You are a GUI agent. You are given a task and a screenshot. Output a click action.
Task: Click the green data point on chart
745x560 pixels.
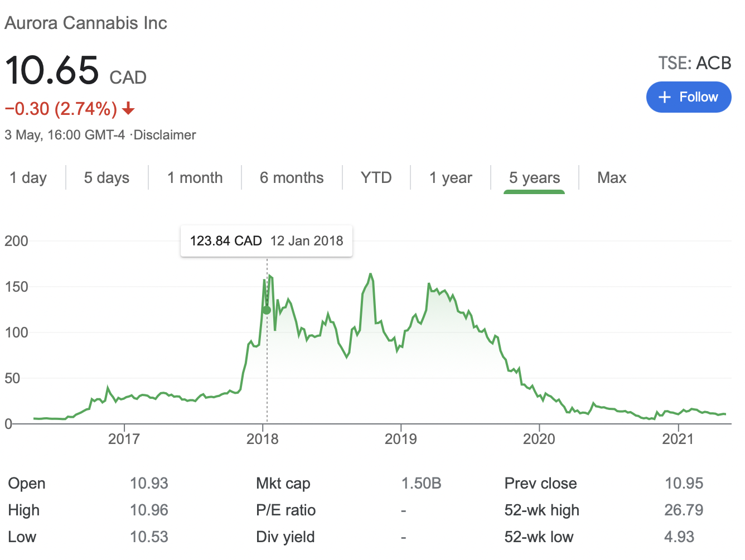(x=267, y=310)
